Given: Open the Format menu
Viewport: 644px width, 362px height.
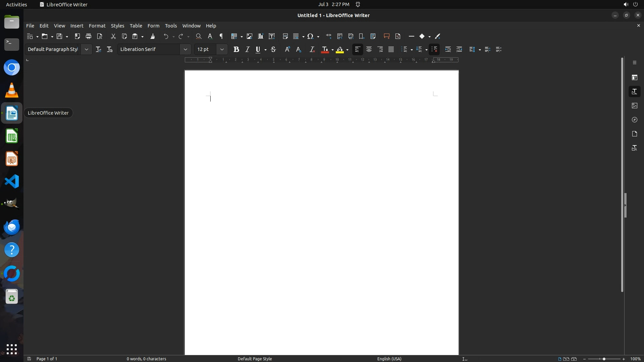Looking at the screenshot, I should click(x=97, y=26).
